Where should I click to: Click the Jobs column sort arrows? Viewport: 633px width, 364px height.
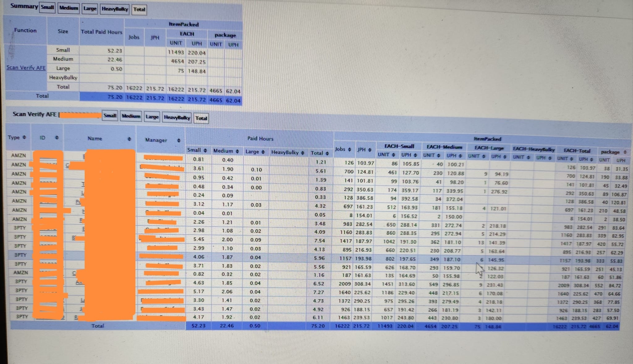(349, 149)
